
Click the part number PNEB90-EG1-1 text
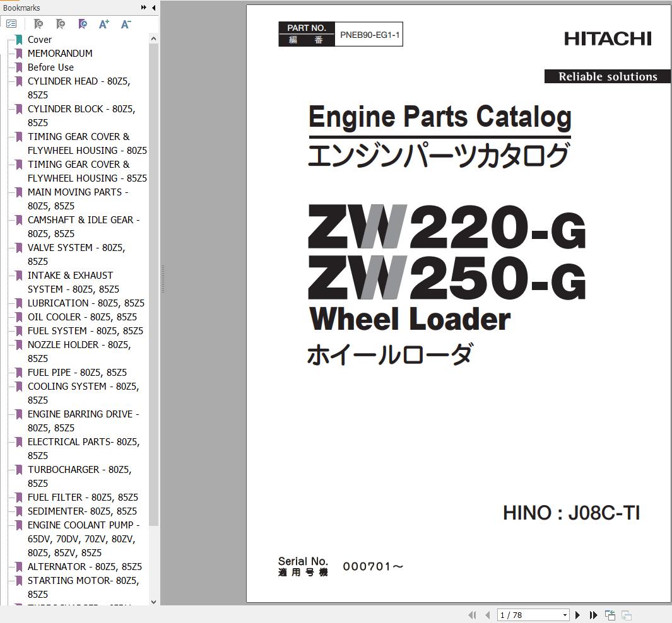tap(369, 35)
